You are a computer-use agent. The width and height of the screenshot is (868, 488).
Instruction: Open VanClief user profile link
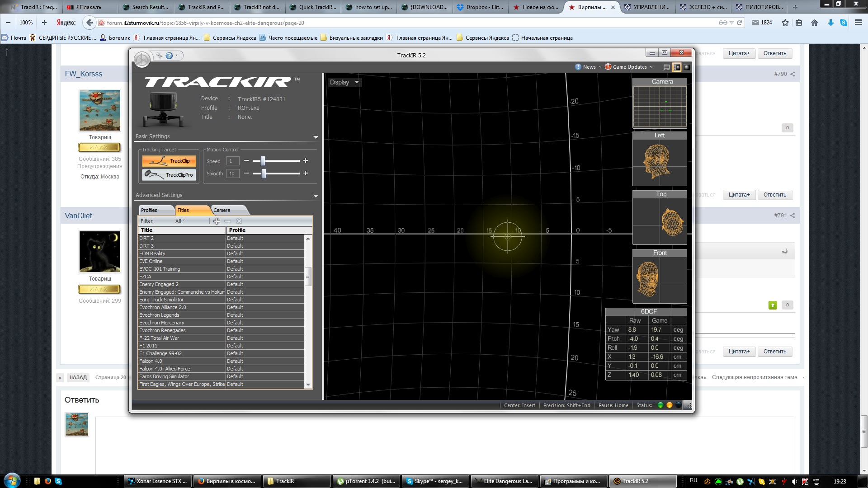tap(78, 216)
